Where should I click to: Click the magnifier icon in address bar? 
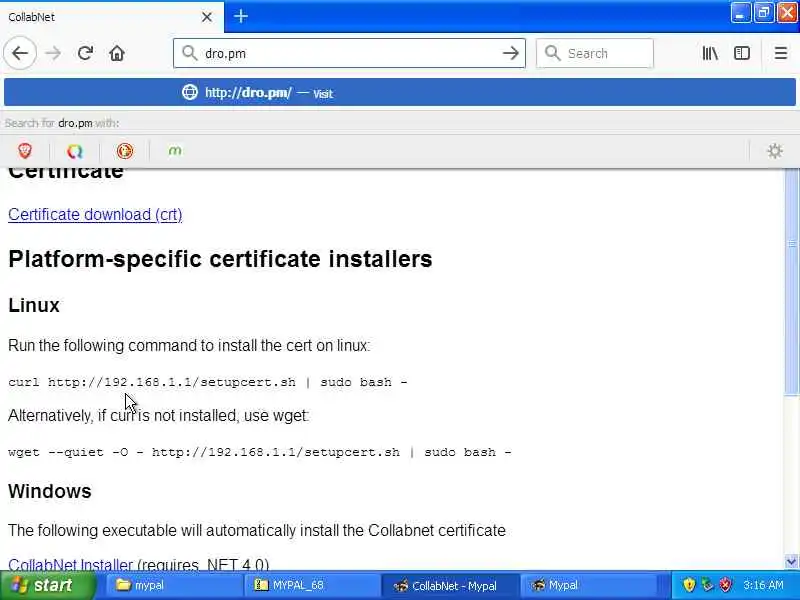(x=190, y=53)
